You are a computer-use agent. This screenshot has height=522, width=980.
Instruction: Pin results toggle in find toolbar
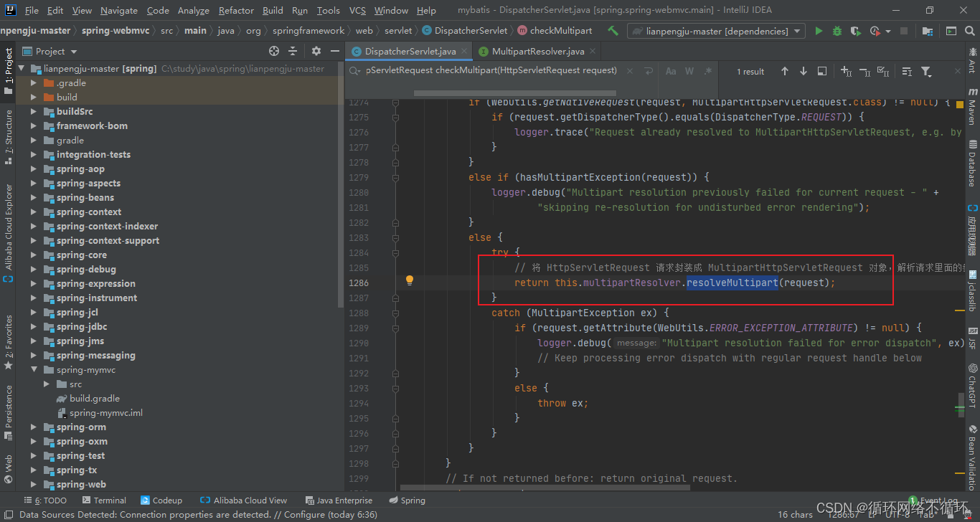[x=821, y=71]
